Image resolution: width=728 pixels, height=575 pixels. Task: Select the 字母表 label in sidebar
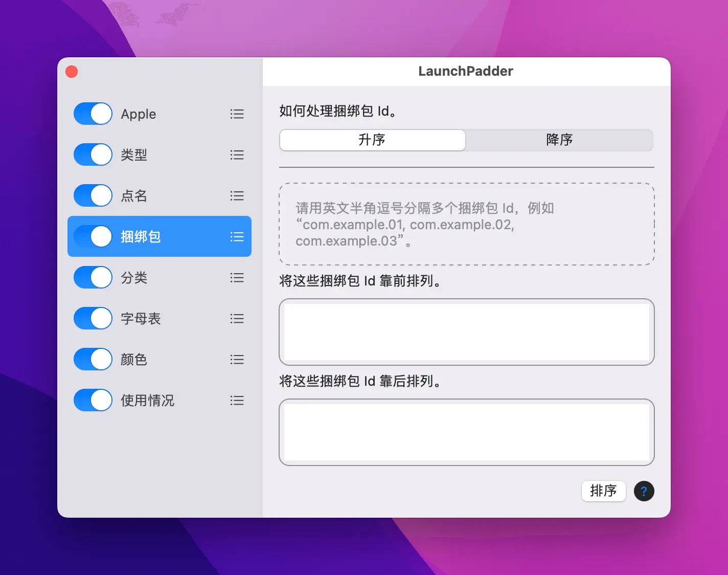click(141, 318)
